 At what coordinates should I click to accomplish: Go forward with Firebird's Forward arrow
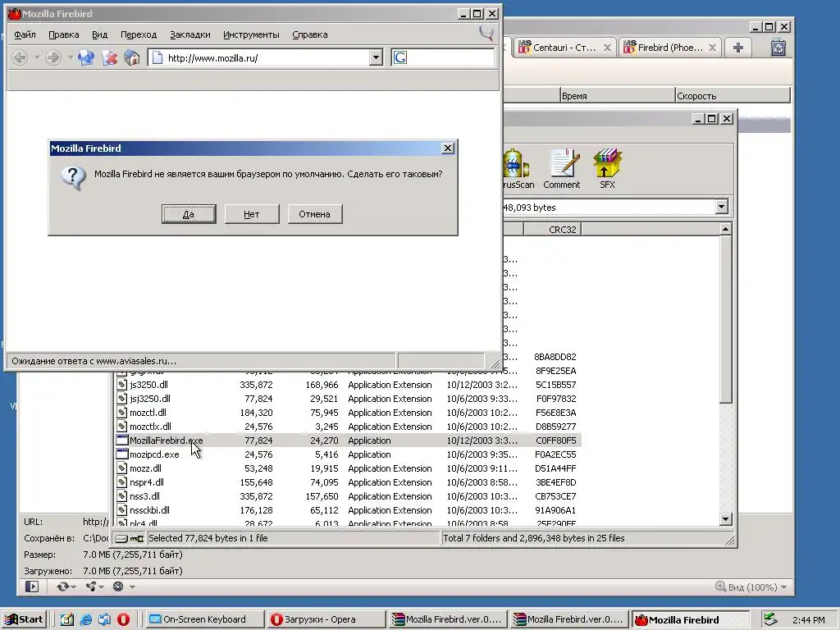52,57
